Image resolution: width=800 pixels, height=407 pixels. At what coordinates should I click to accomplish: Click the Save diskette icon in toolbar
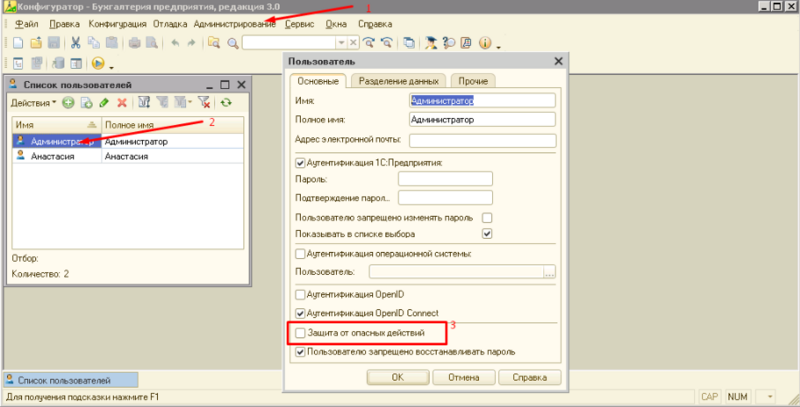(54, 43)
